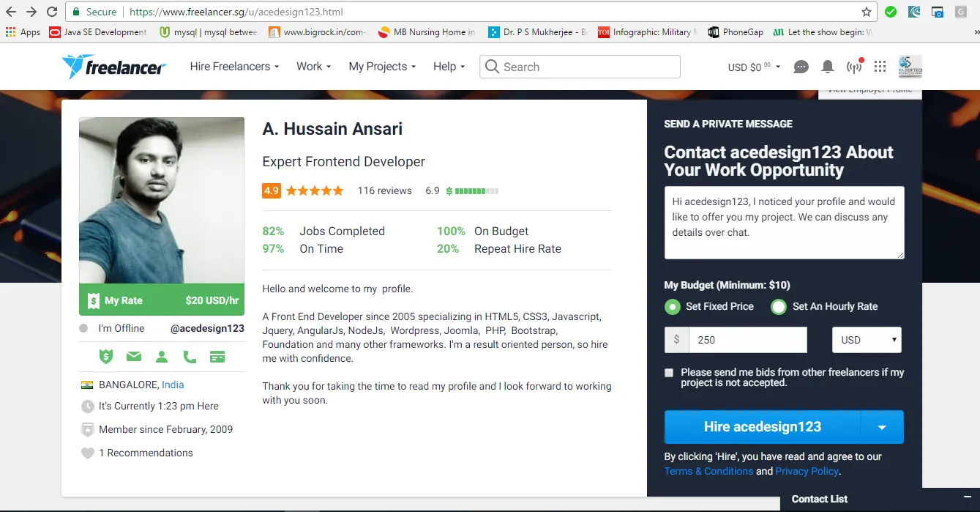
Task: Expand the arrow beside Hire acedesign123
Action: (882, 427)
